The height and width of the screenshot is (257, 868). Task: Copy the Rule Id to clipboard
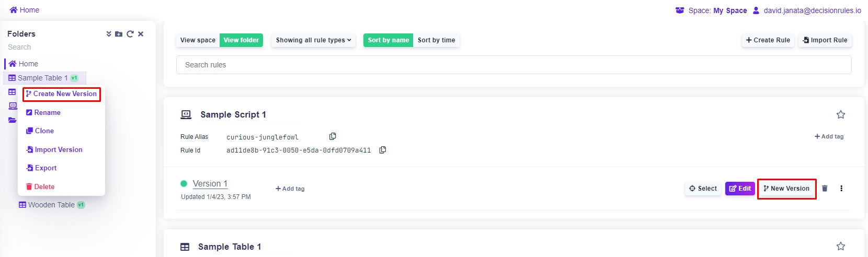click(x=383, y=150)
